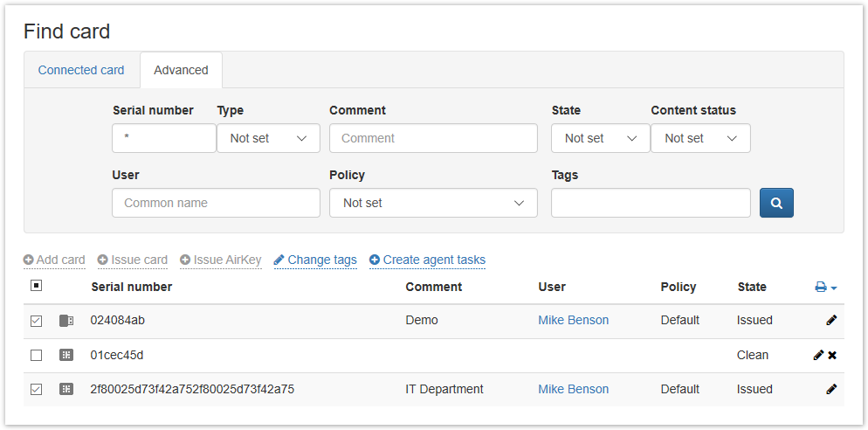The height and width of the screenshot is (430, 868).
Task: Open the print options icon dropdown
Action: [x=825, y=287]
